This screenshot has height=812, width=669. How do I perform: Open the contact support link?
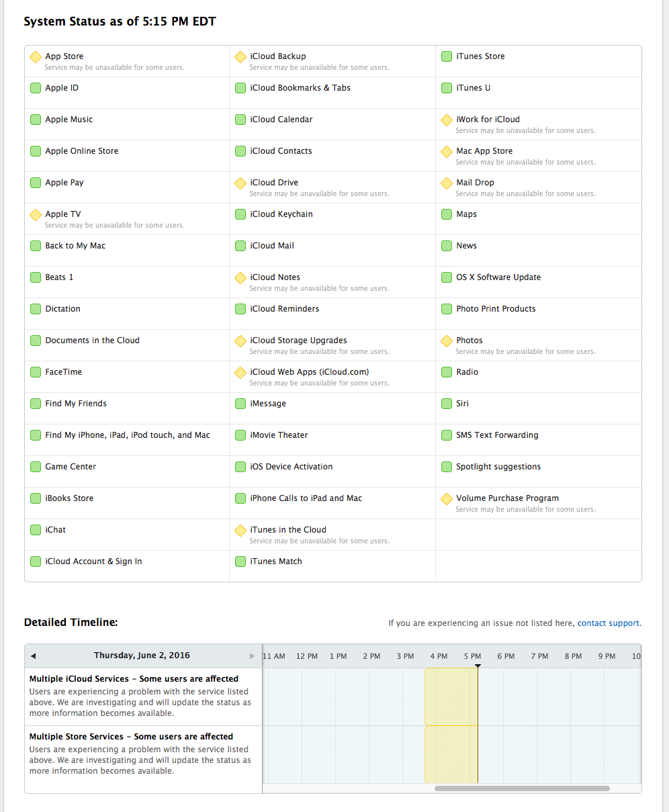609,623
